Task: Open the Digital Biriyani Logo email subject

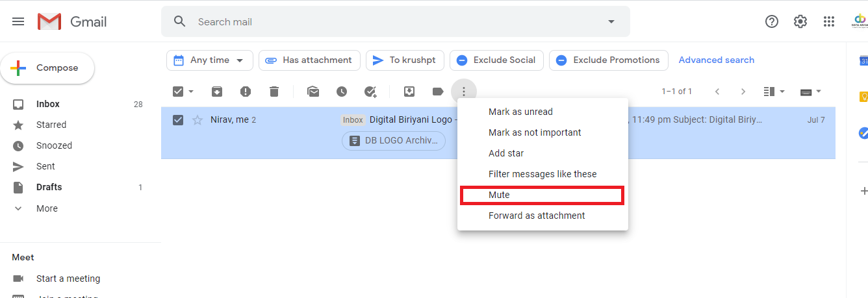Action: [411, 119]
